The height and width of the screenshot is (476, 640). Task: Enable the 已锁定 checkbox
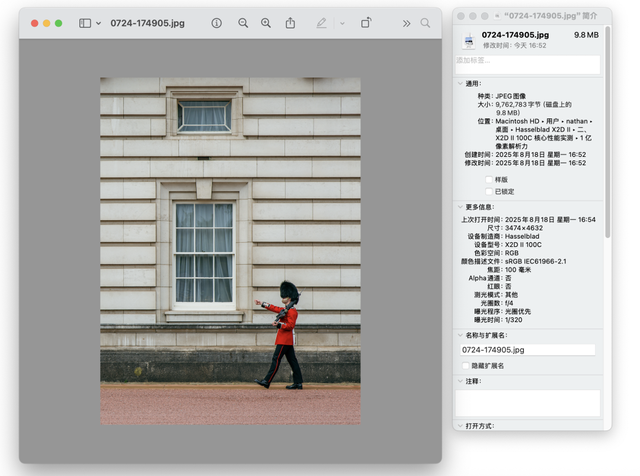pyautogui.click(x=489, y=191)
